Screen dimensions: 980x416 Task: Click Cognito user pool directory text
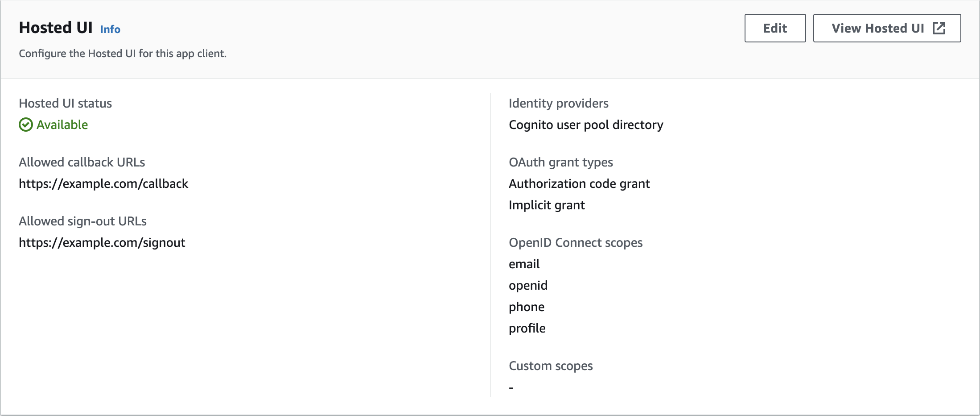586,125
